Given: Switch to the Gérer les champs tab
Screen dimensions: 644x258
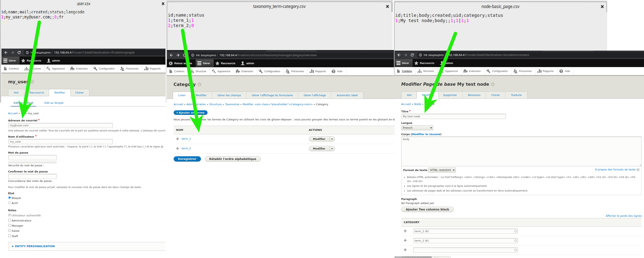Looking at the screenshot, I should (229, 95).
